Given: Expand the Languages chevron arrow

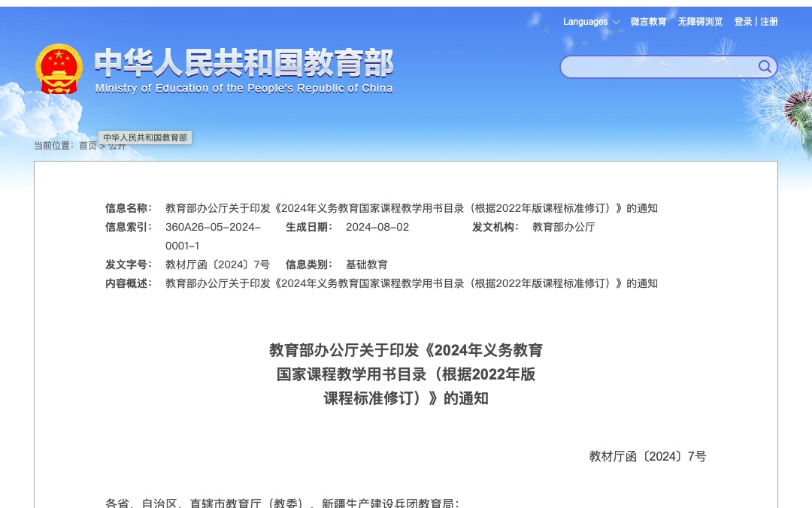Looking at the screenshot, I should (616, 23).
